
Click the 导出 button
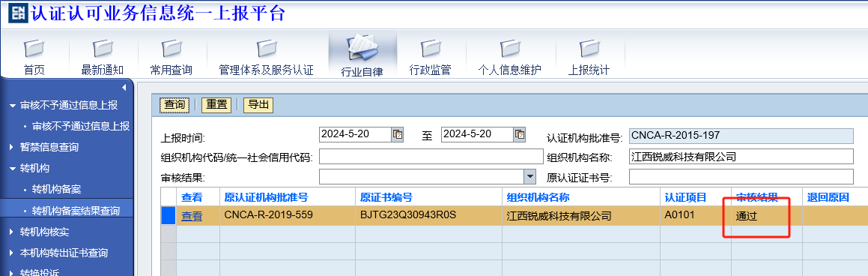click(x=258, y=105)
